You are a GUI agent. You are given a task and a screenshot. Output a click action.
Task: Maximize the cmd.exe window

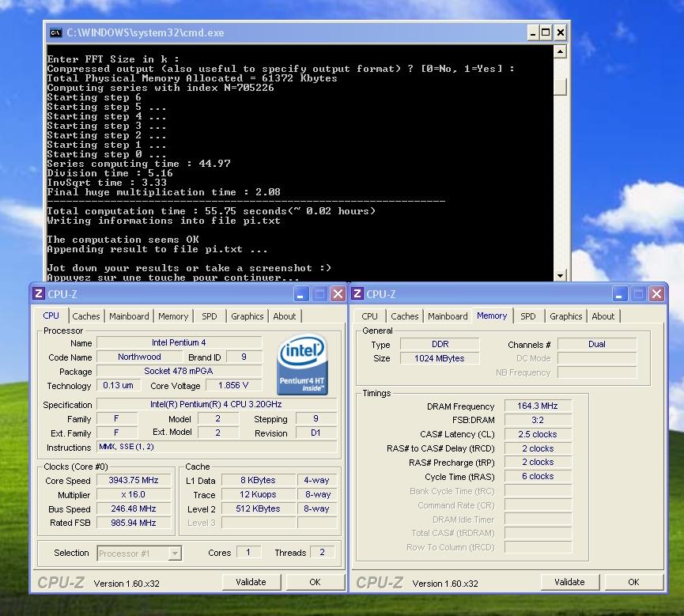point(546,32)
